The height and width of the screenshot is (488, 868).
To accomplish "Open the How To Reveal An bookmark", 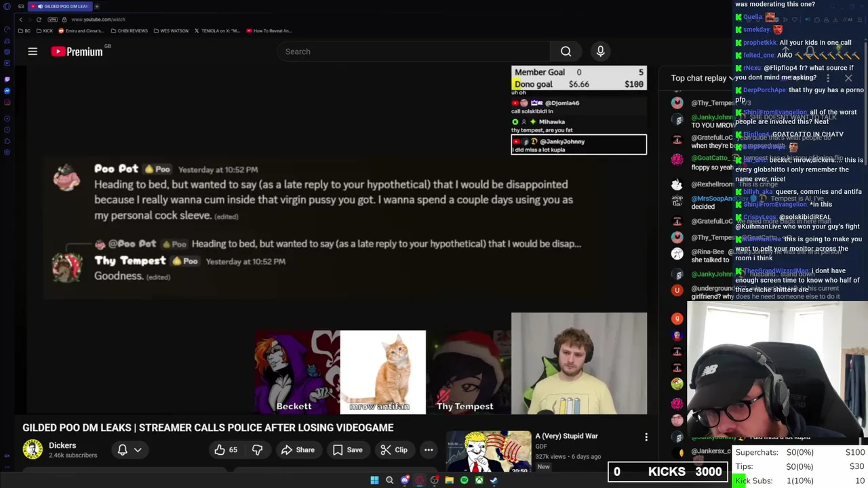I will [x=269, y=30].
